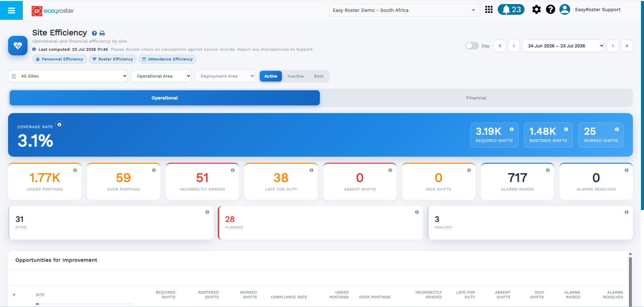Click info icon on Late For Duty card
This screenshot has height=307, width=644.
point(311,170)
